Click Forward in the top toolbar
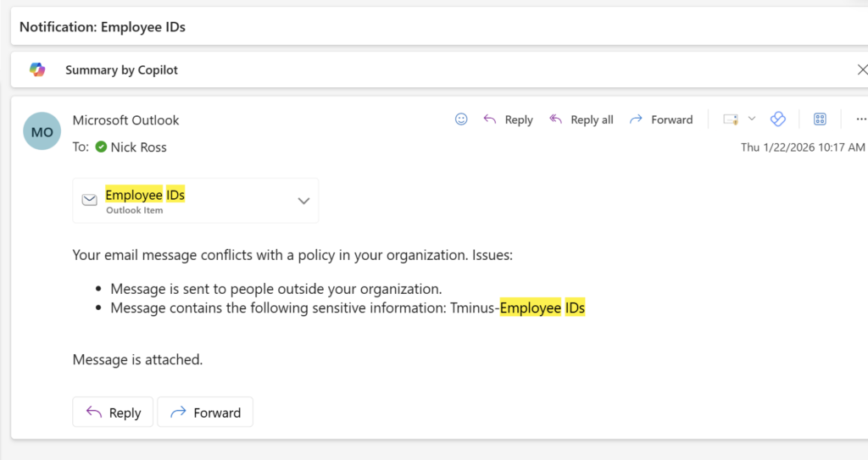The height and width of the screenshot is (460, 868). coord(661,119)
